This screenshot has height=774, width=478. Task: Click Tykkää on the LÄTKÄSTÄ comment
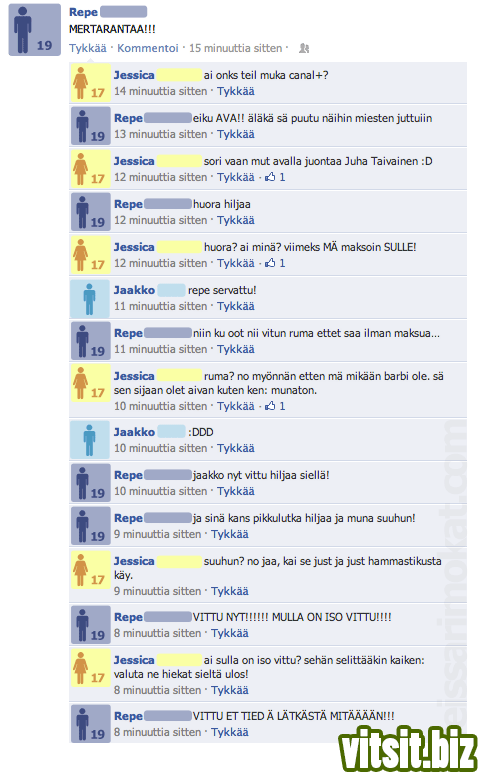[x=230, y=733]
